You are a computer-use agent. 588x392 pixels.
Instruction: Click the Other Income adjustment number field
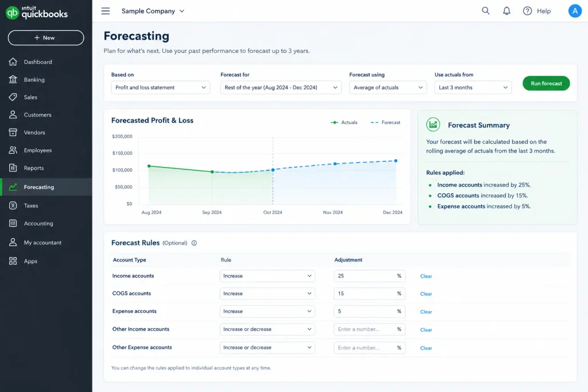369,329
